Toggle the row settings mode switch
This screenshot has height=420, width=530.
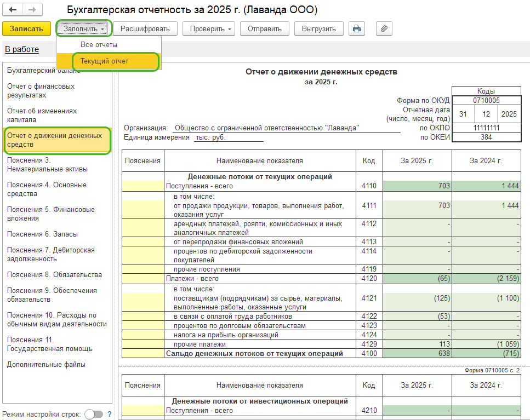pos(93,414)
